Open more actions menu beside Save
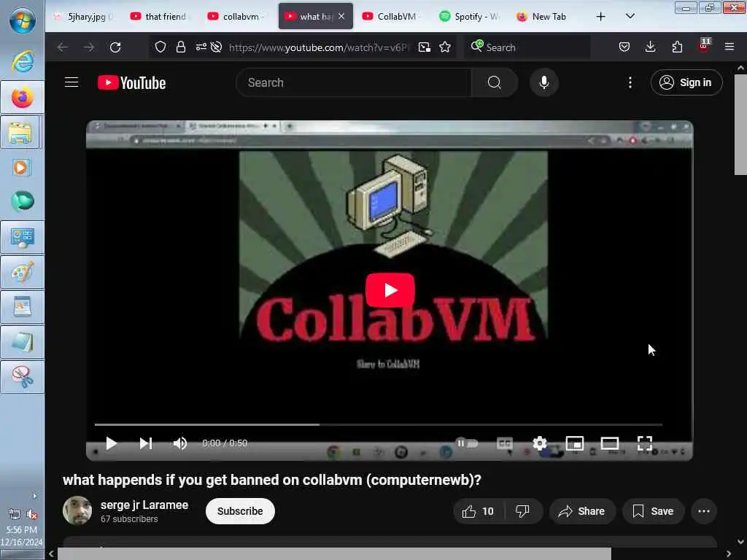 (x=704, y=511)
